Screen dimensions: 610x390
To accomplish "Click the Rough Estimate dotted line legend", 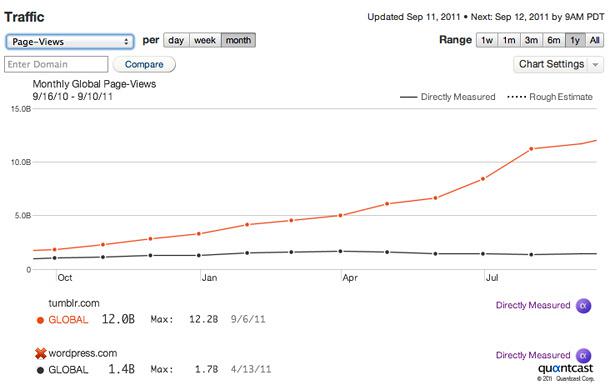I will 550,97.
